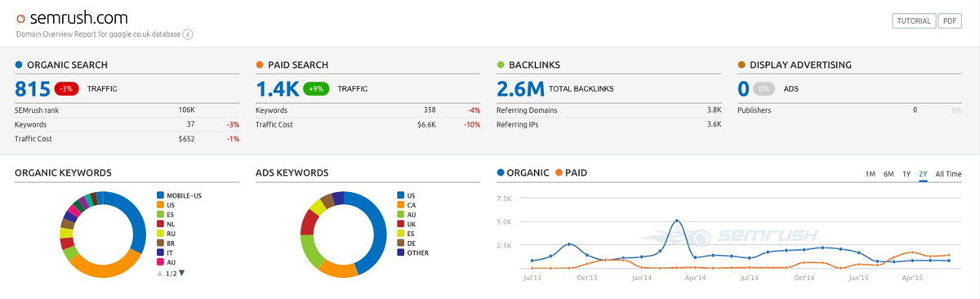The image size is (980, 299).
Task: Click the brown dot beside DISPLAY ADVERTISING
Action: point(742,65)
